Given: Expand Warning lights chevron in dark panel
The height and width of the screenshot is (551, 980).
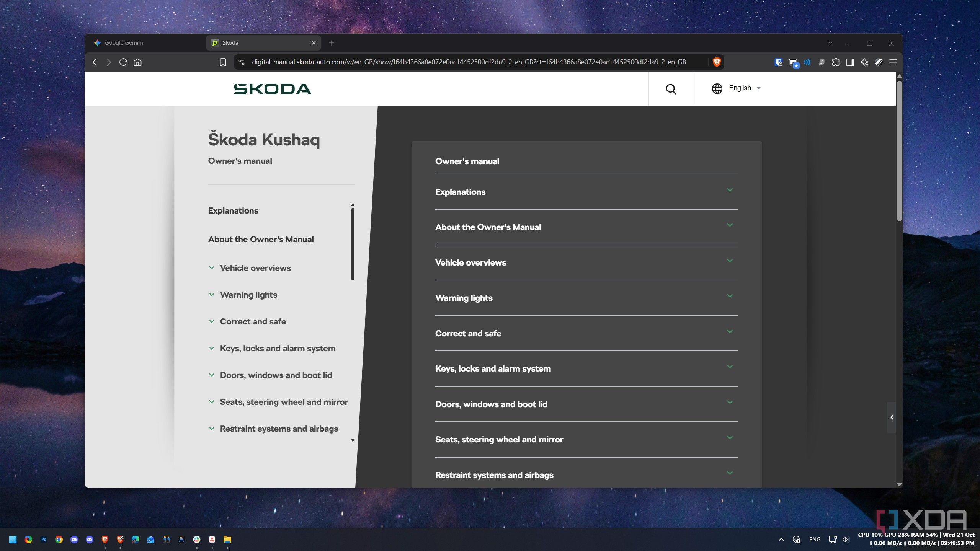Looking at the screenshot, I should coord(730,296).
